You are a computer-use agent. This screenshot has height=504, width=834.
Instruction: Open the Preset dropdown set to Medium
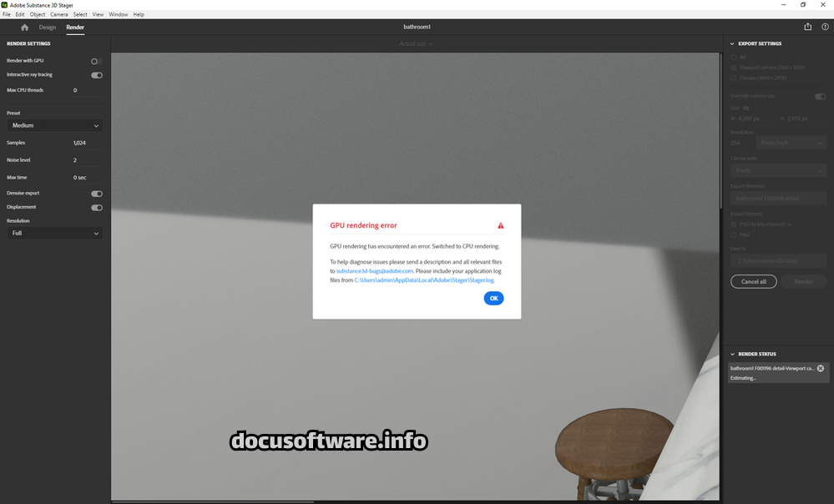pyautogui.click(x=55, y=126)
